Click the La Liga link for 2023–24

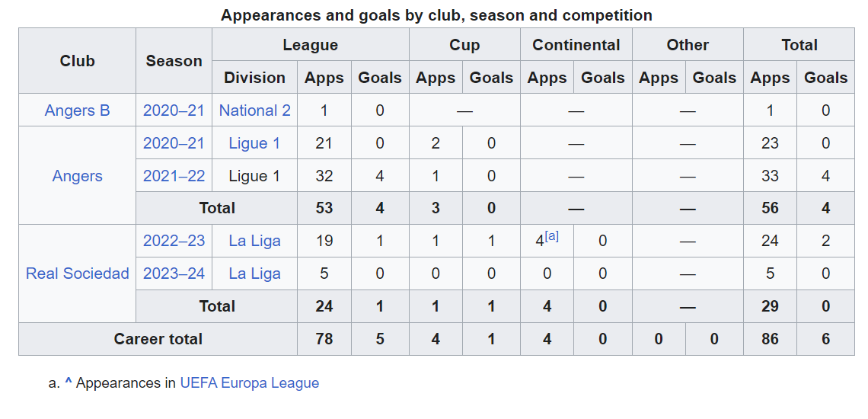(x=254, y=273)
